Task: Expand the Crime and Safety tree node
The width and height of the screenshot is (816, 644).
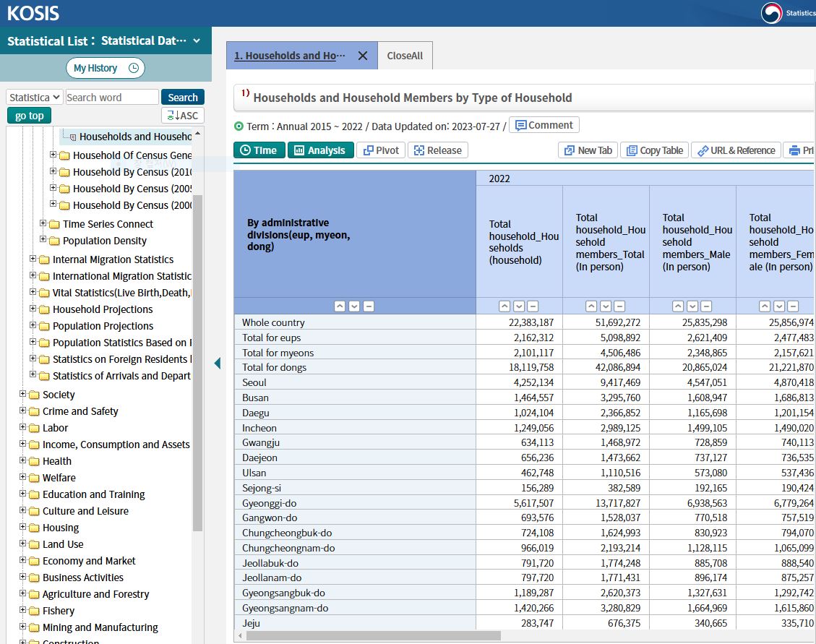Action: point(23,411)
